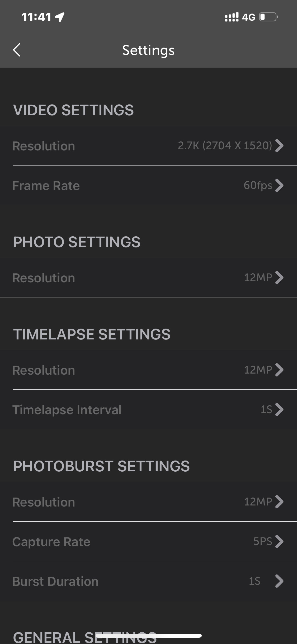Tap the 5PS capture rate value

pos(262,541)
